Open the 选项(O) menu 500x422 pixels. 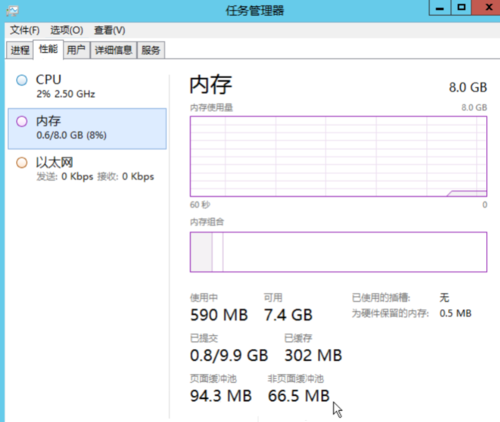coord(67,30)
